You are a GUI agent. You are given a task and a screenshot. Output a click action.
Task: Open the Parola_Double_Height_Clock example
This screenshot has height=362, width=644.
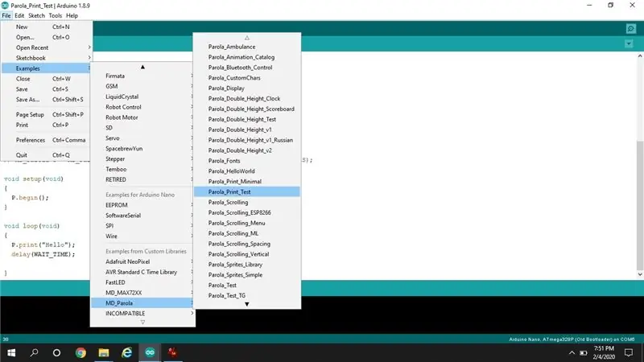point(247,98)
